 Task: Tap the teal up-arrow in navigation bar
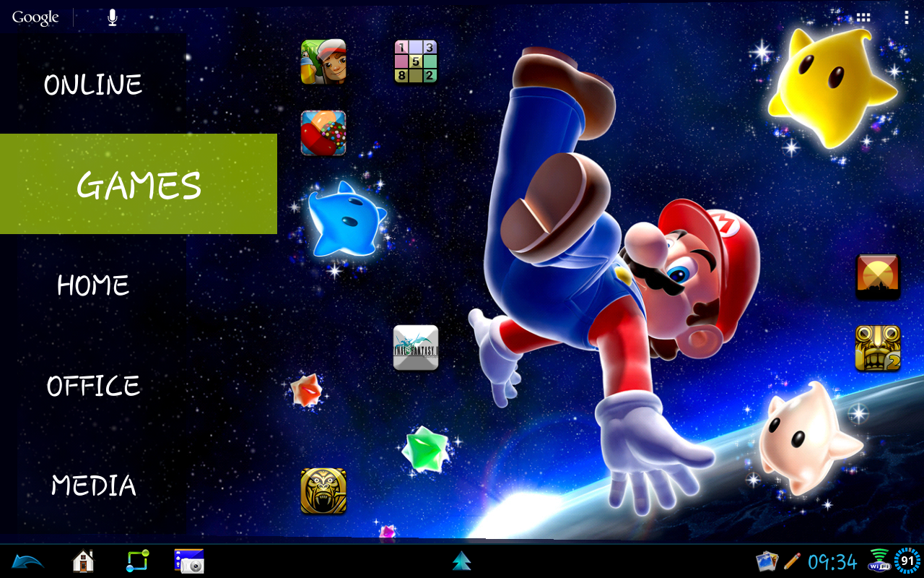(462, 561)
